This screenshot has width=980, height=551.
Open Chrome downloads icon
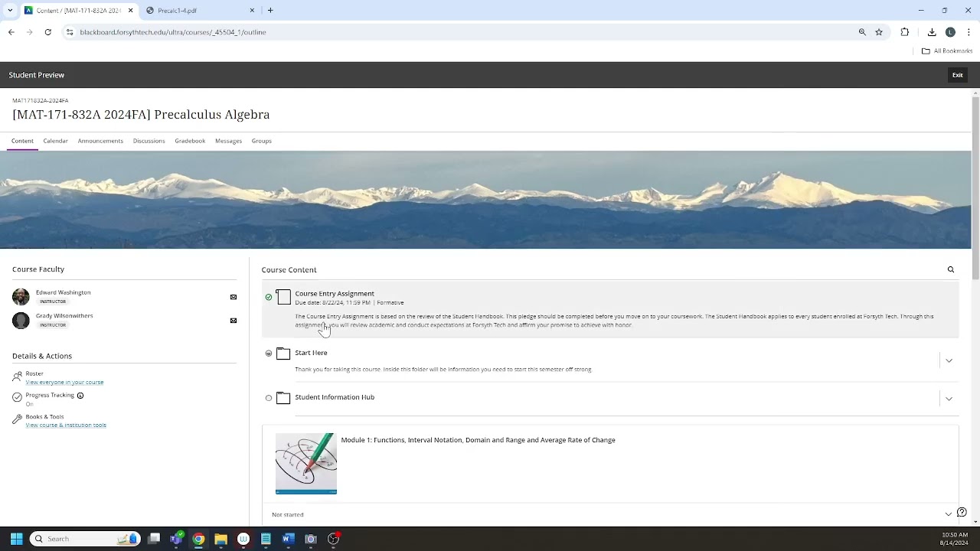pos(932,32)
